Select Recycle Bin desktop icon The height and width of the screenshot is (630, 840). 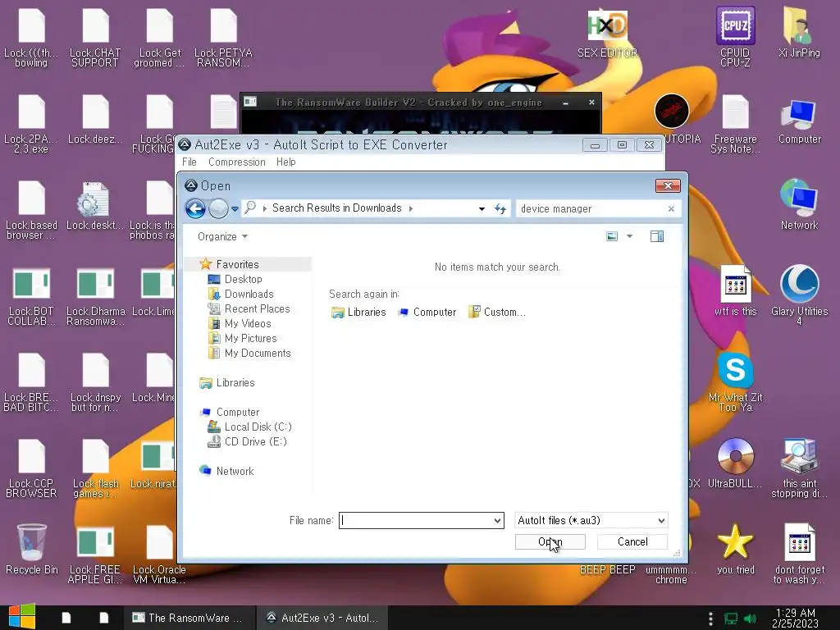tap(32, 549)
